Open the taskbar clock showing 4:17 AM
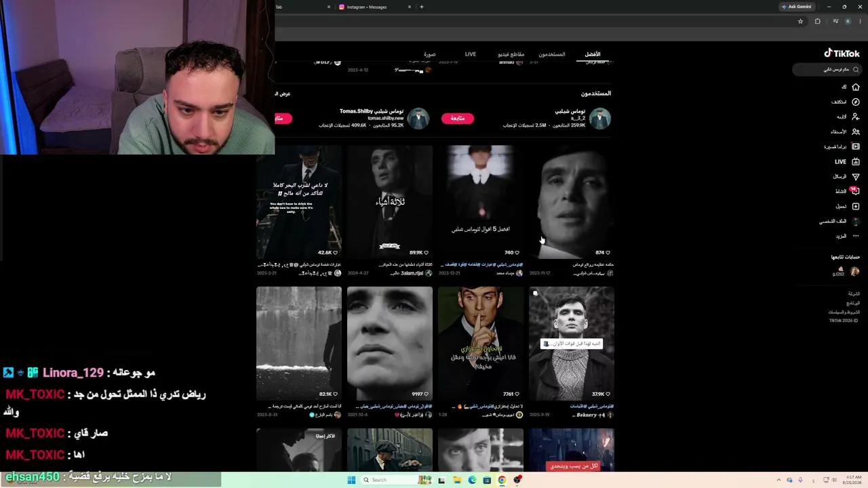The width and height of the screenshot is (868, 488). tap(850, 480)
